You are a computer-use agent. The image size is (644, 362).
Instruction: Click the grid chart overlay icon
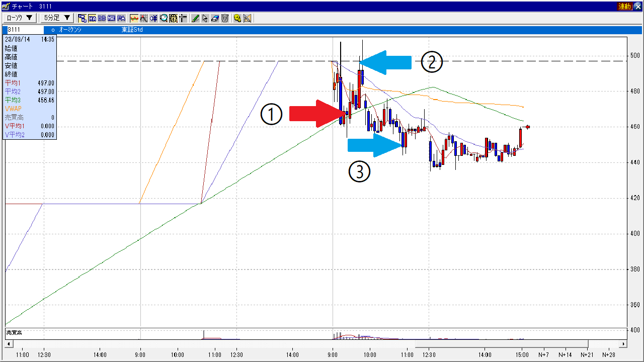(144, 18)
